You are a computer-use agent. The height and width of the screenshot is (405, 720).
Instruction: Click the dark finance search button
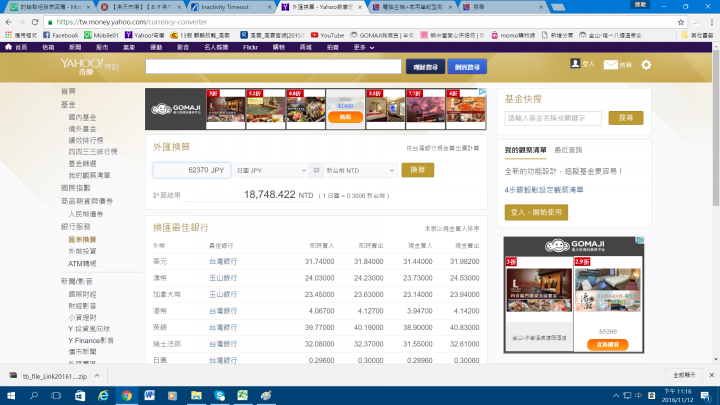pyautogui.click(x=425, y=67)
